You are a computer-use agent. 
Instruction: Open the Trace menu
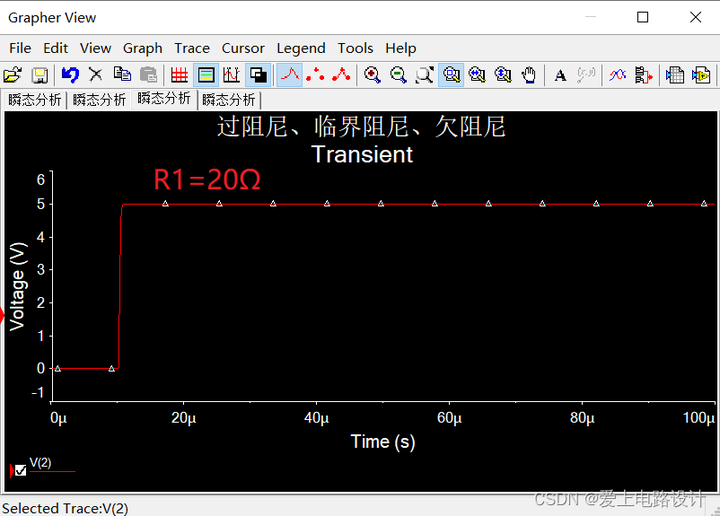(192, 48)
